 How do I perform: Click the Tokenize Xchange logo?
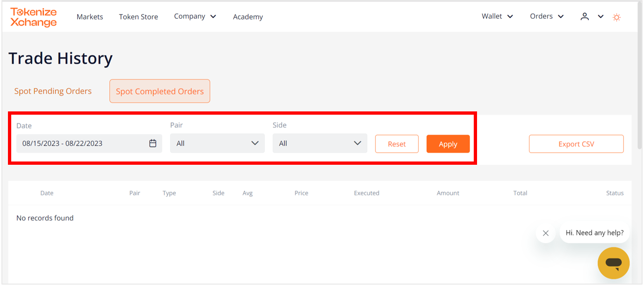[x=34, y=17]
